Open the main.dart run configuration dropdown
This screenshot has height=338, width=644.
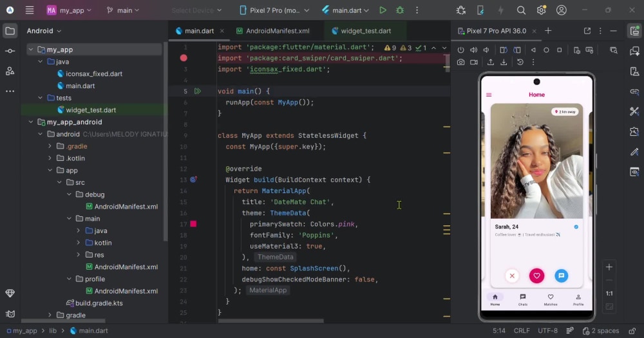345,10
